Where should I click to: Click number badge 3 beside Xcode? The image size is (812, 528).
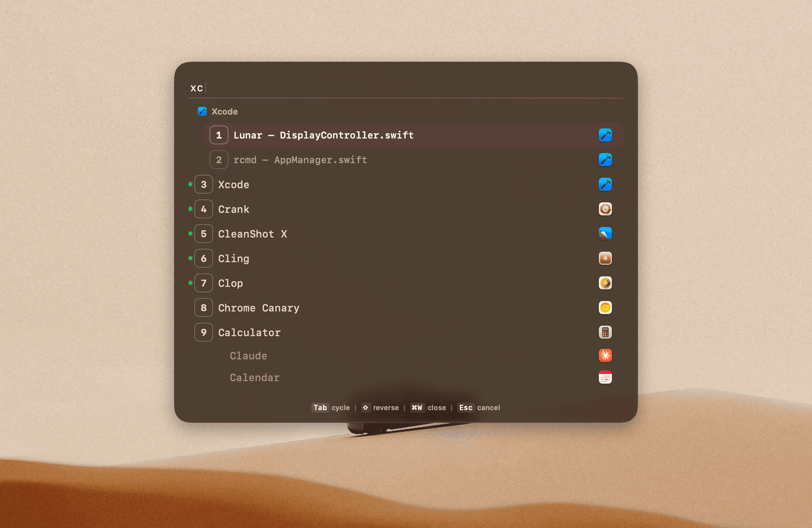point(203,184)
